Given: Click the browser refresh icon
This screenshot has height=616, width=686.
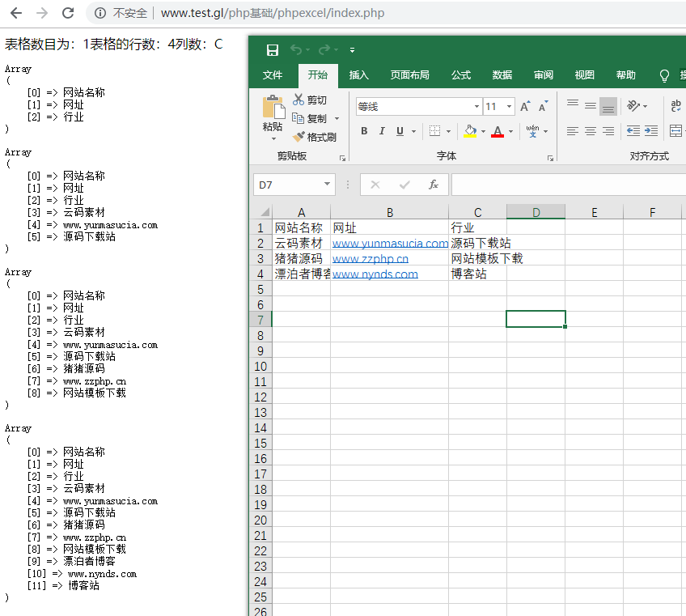Looking at the screenshot, I should click(x=67, y=13).
